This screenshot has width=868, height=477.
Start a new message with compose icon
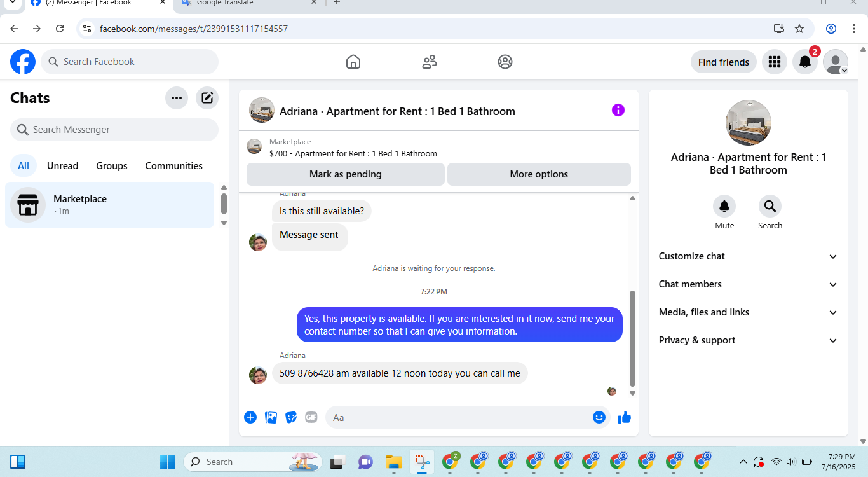(207, 98)
